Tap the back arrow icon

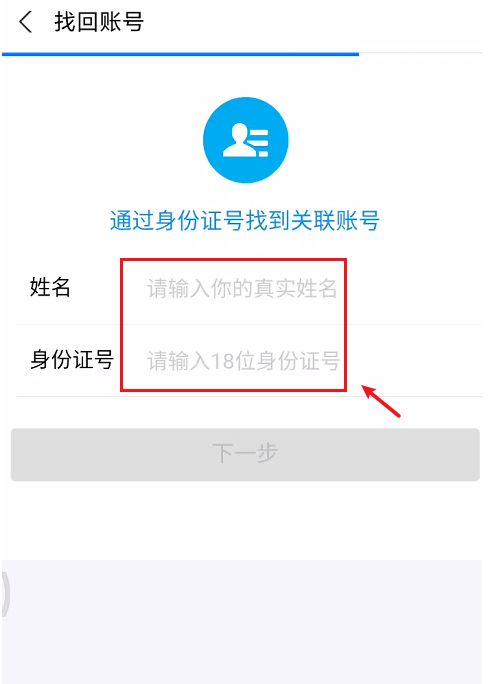pyautogui.click(x=26, y=22)
